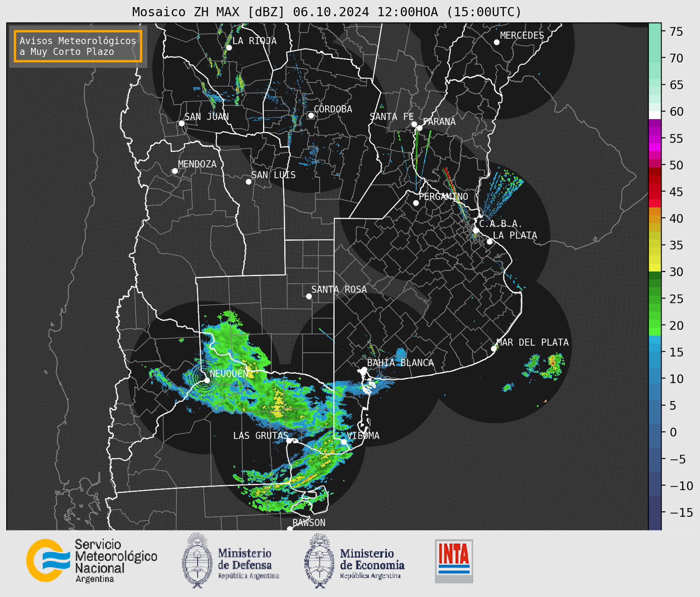Click the SANTA FE map label
The image size is (700, 597).
392,117
